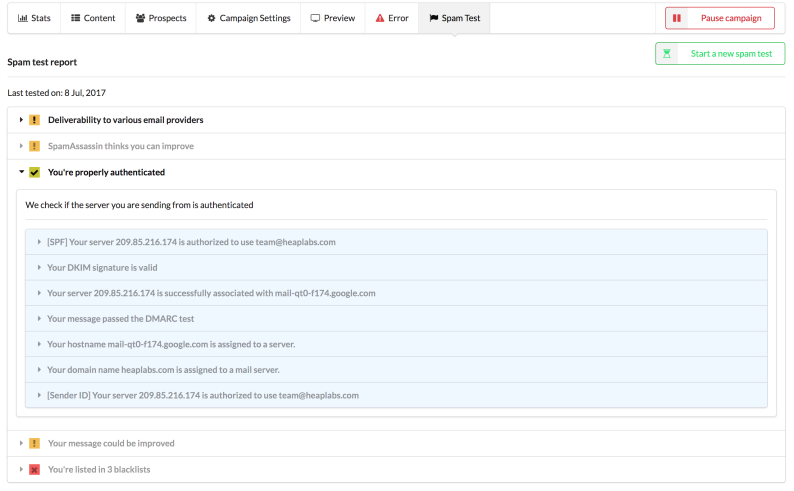Open the Stats tab
This screenshot has width=794, height=491.
(x=34, y=18)
